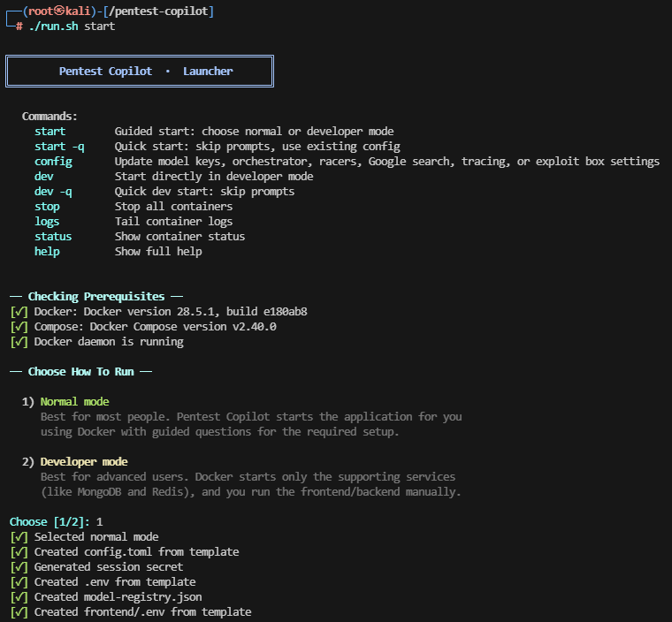
Task: Click 'using Docker with guided questions' line
Action: pos(220,432)
